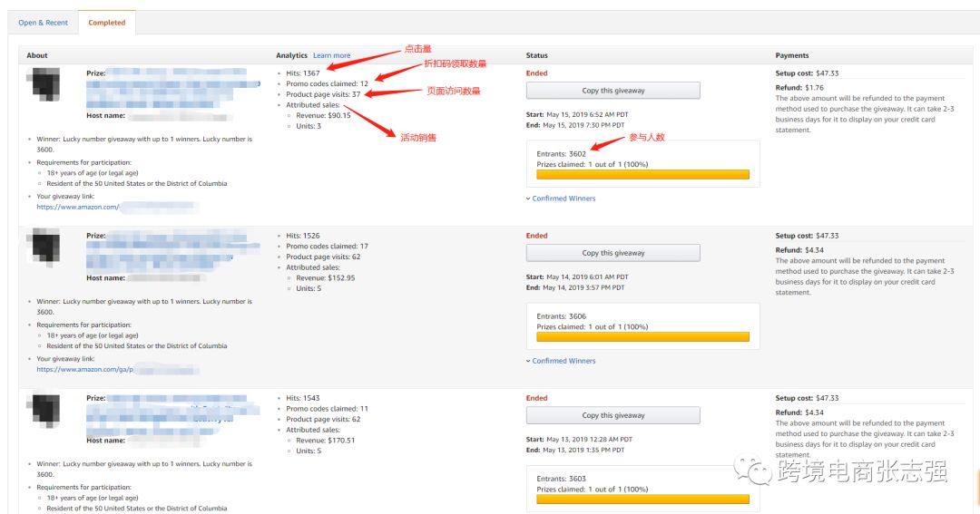Select 'Promo codes claimed: 12'
Screen dimensions: 980x514
(x=327, y=83)
